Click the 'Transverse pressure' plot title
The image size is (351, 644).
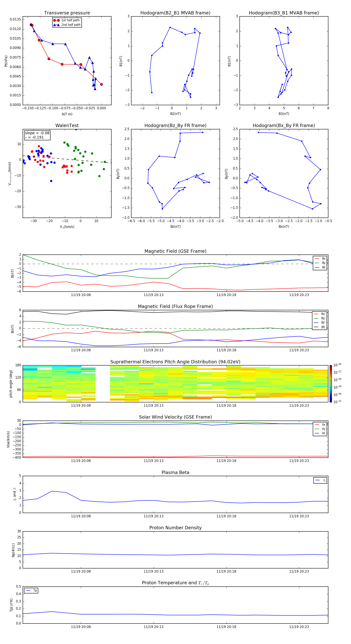67,13
